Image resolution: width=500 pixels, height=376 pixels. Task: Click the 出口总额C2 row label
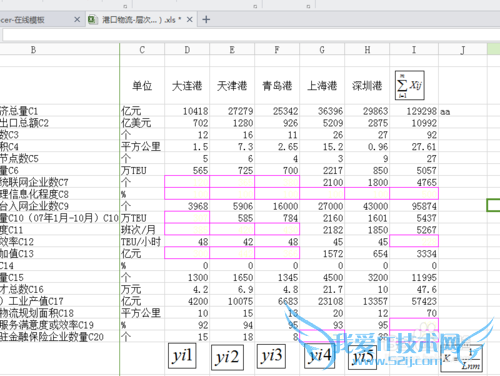(x=24, y=123)
